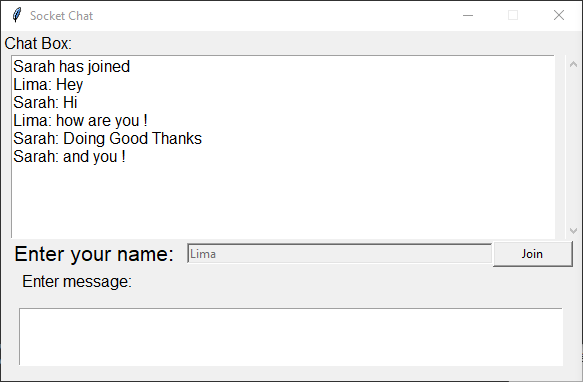Click the "Sarah: Doing Good Thanks" message
The image size is (583, 382).
[107, 138]
